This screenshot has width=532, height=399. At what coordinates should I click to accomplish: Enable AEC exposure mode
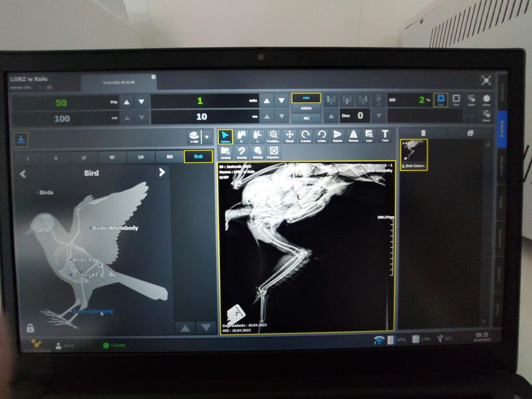[305, 118]
